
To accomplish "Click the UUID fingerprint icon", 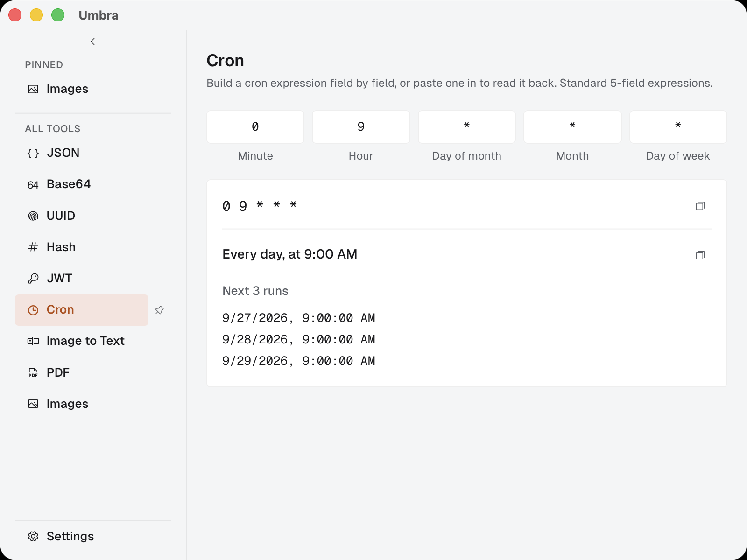I will click(33, 216).
